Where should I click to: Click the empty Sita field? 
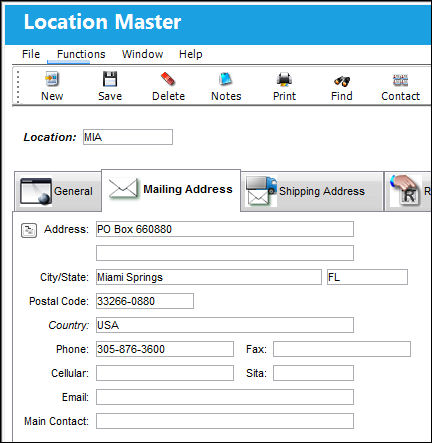tap(313, 373)
